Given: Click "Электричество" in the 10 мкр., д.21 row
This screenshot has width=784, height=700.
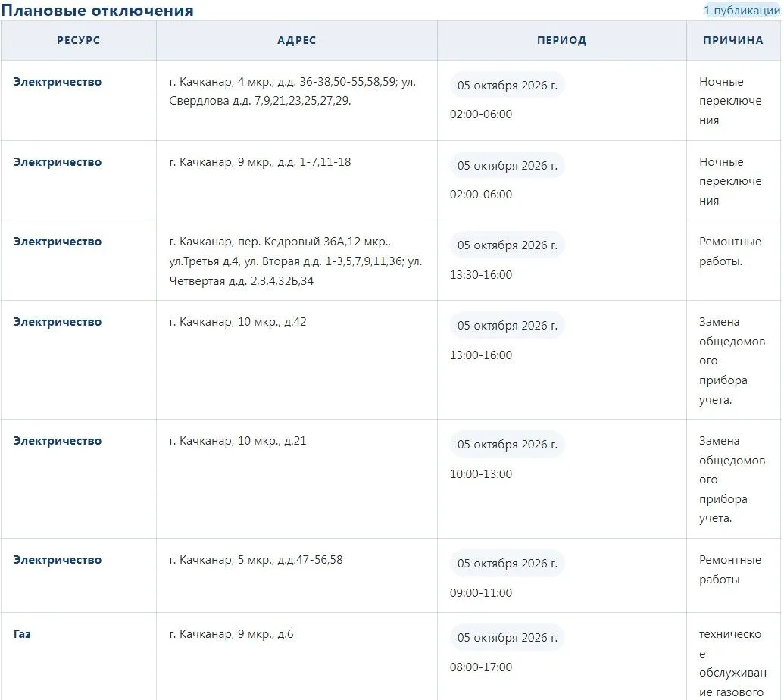Looking at the screenshot, I should (x=58, y=441).
